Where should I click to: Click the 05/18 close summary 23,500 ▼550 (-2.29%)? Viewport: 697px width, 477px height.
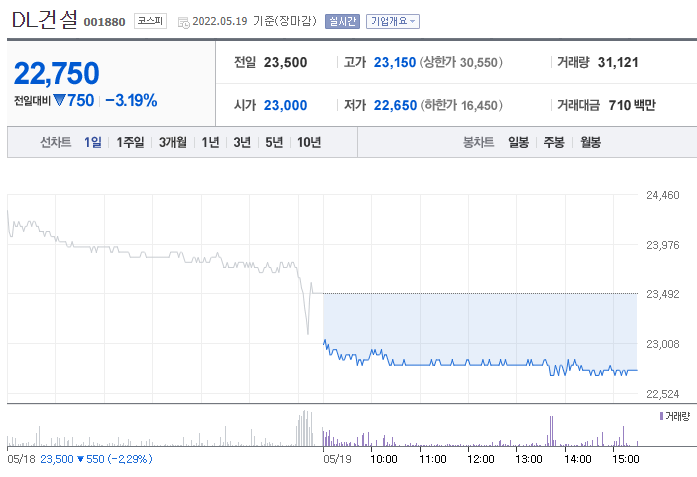click(x=96, y=459)
